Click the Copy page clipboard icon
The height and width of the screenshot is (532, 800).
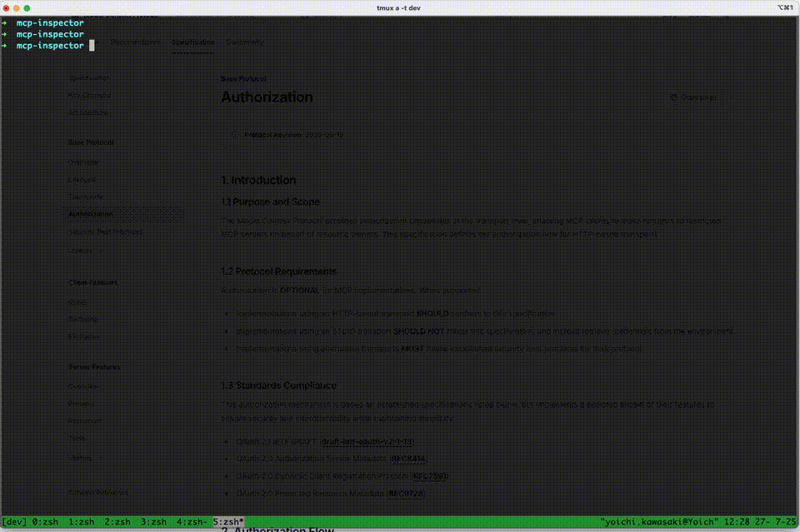(675, 97)
